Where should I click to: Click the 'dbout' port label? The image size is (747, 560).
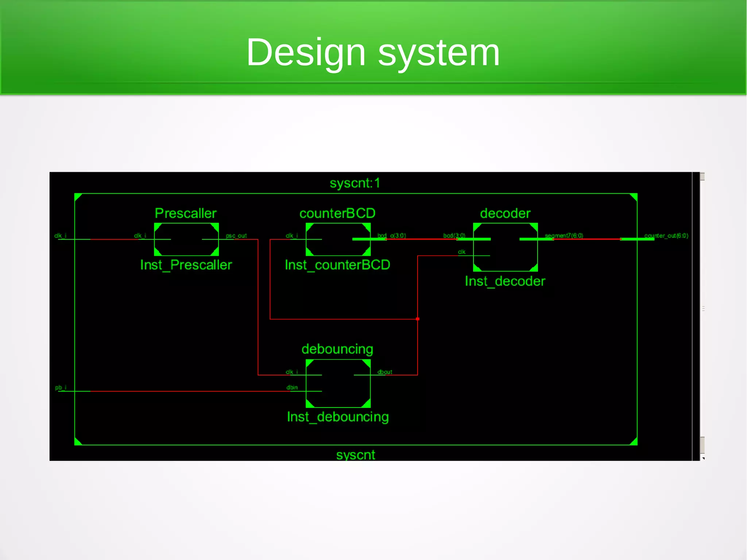pyautogui.click(x=385, y=372)
